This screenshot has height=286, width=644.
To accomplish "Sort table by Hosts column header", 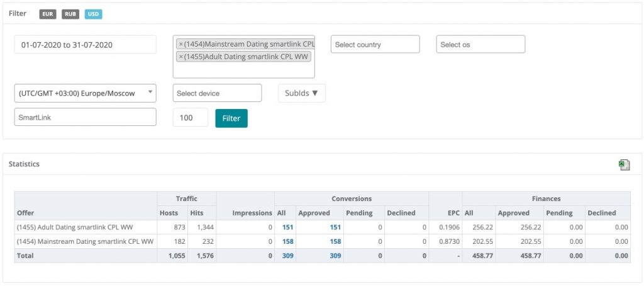I will 168,213.
